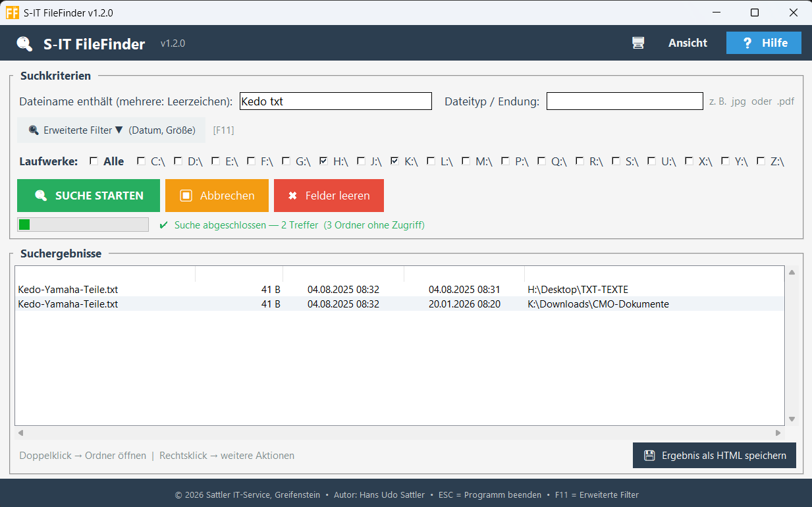Viewport: 812px width, 507px height.
Task: Save results via Ergebnis als HTML speichern
Action: 714,455
